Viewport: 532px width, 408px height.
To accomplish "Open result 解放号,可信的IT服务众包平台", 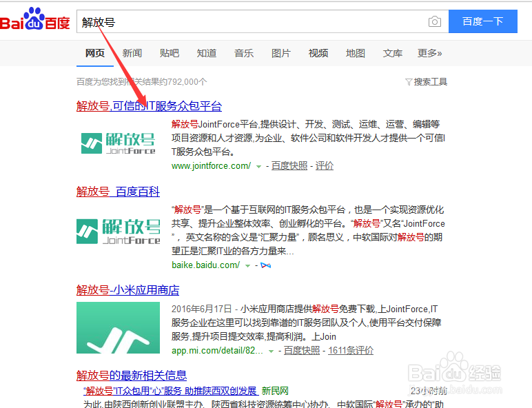I will coord(149,106).
